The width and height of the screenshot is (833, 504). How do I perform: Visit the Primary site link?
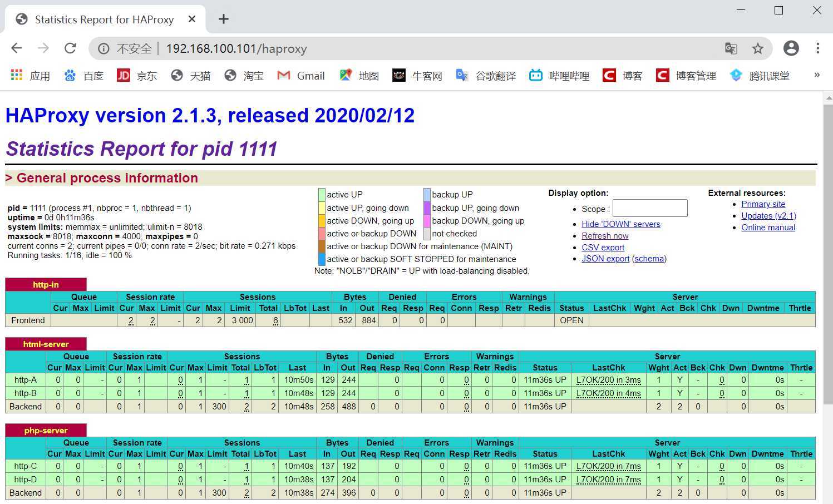(763, 204)
